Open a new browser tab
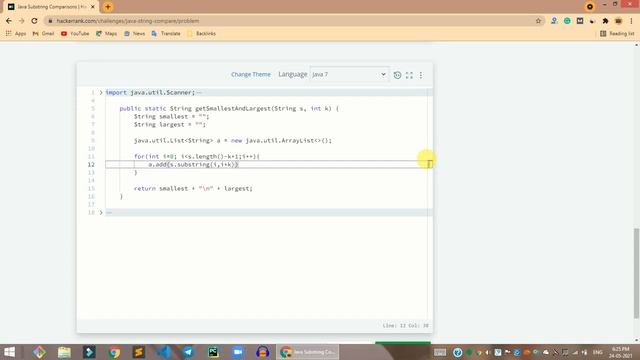640x360 pixels. pyautogui.click(x=108, y=7)
